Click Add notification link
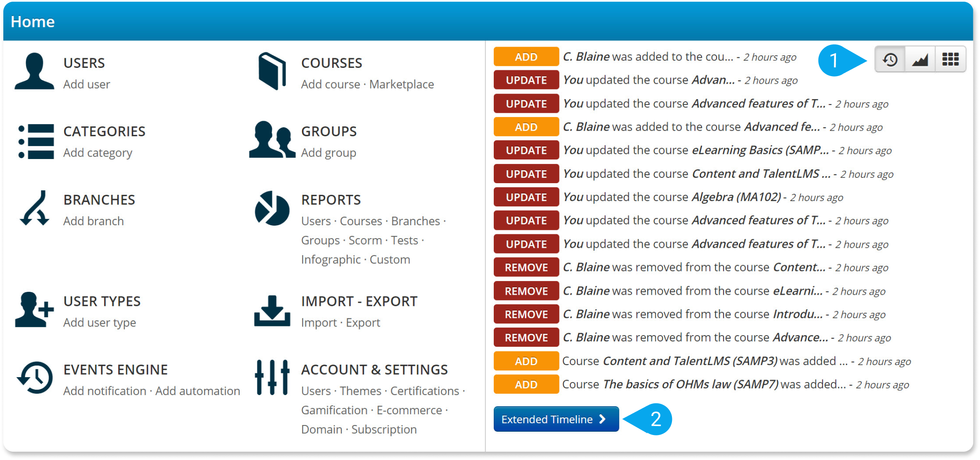Viewport: 980px width, 460px height. (104, 391)
